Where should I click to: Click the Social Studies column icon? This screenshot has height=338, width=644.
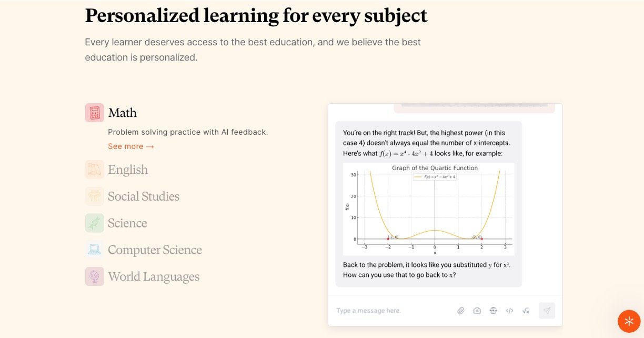(x=95, y=196)
